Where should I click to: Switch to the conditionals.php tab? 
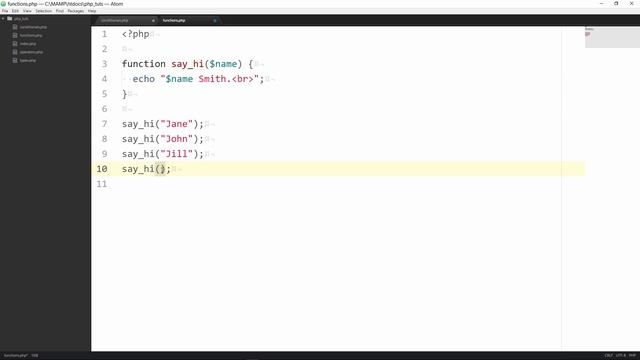127,20
